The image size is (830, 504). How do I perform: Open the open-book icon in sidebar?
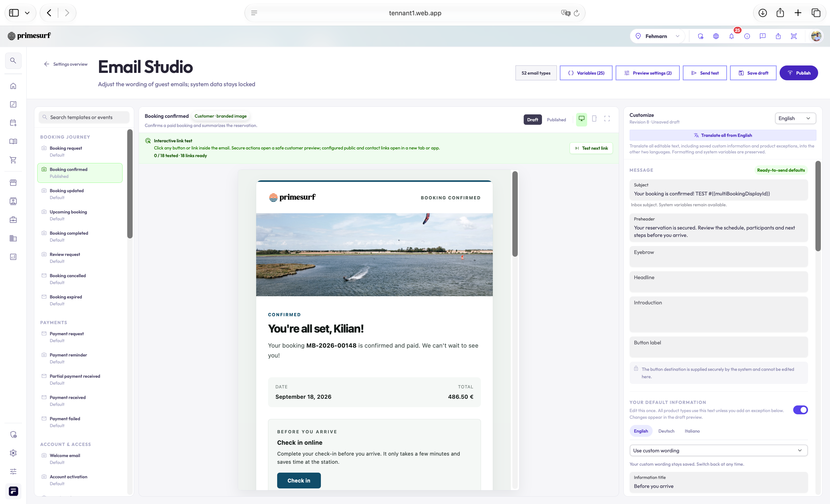tap(13, 142)
